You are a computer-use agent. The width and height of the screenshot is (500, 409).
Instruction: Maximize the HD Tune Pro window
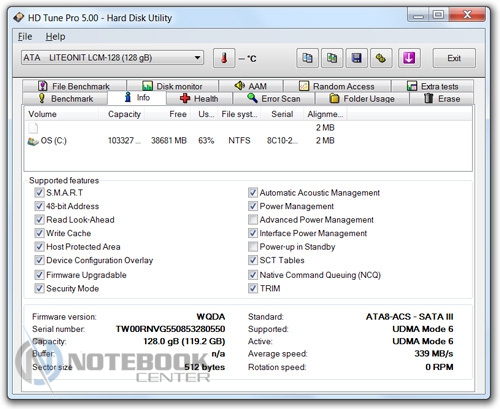(438, 15)
